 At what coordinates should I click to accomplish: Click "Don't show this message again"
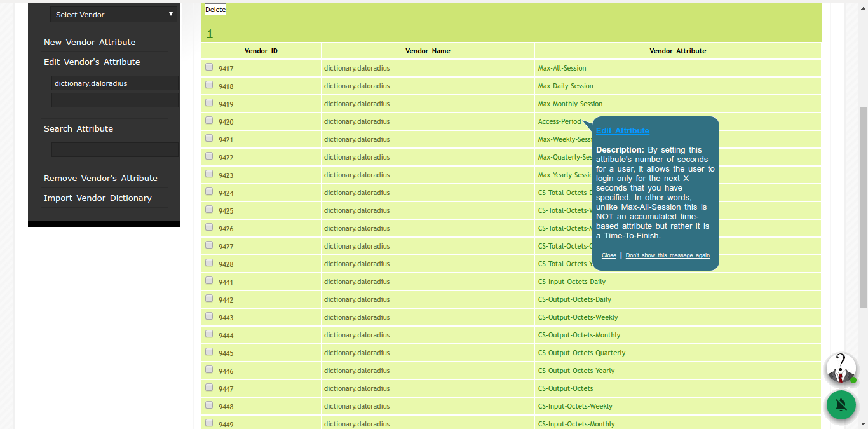click(x=667, y=255)
